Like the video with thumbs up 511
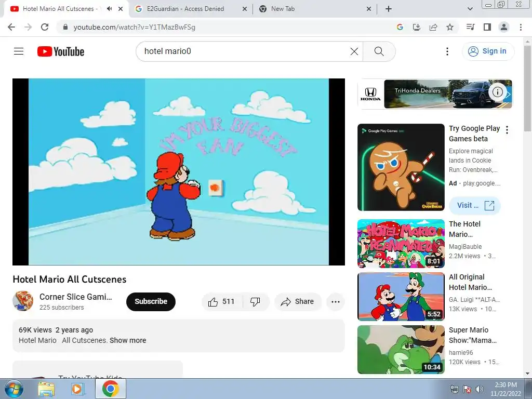 [222, 301]
